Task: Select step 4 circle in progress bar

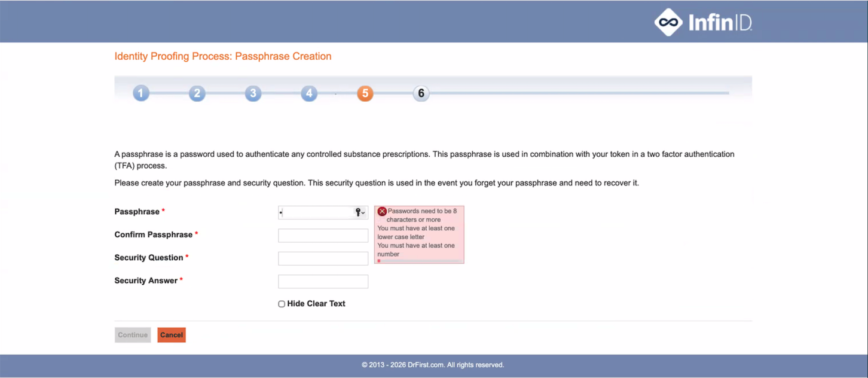Action: [x=308, y=93]
